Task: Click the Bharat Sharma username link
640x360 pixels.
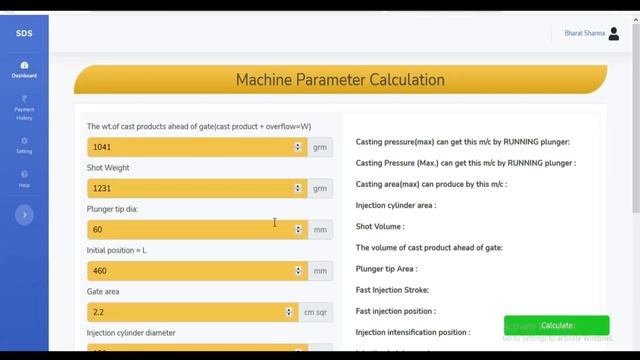Action: click(x=584, y=33)
